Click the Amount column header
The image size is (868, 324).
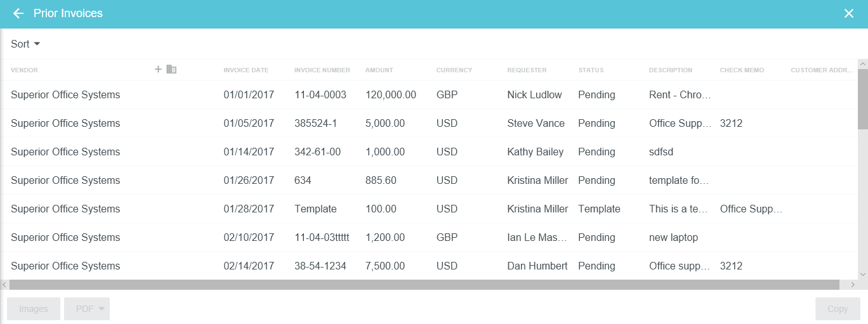click(x=379, y=70)
